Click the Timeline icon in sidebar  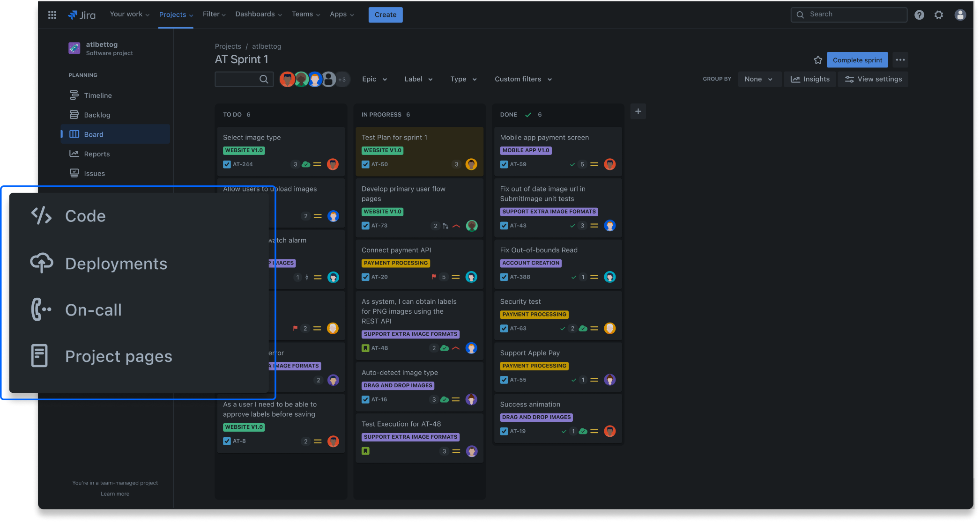tap(74, 95)
